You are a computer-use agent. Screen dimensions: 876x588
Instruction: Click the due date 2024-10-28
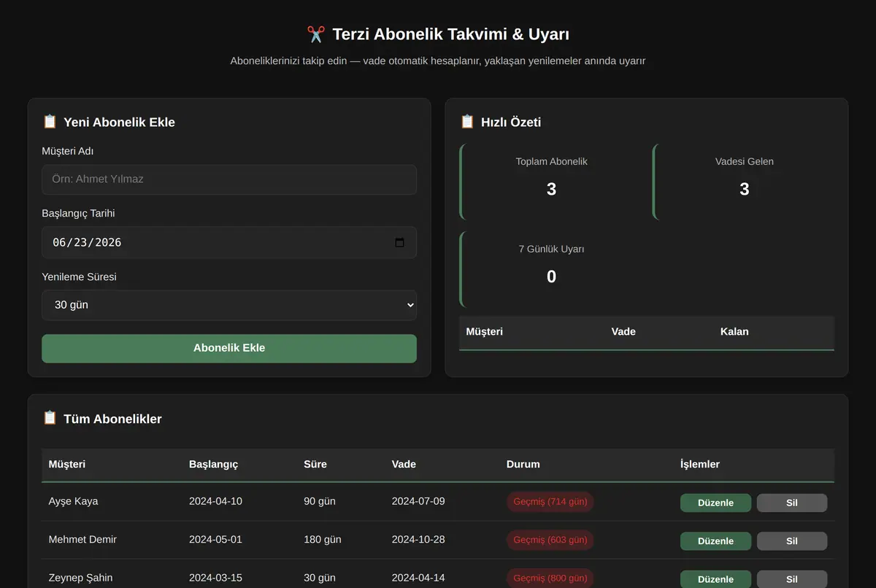pyautogui.click(x=418, y=539)
